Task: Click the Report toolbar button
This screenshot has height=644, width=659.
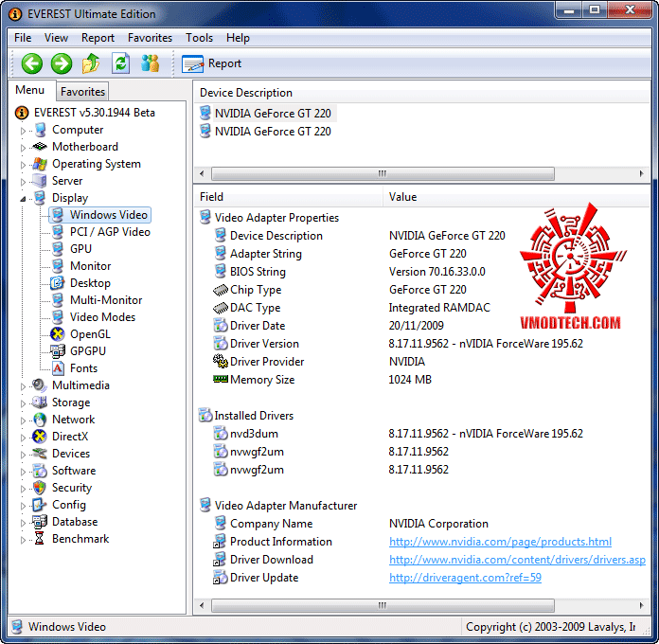Action: point(212,63)
